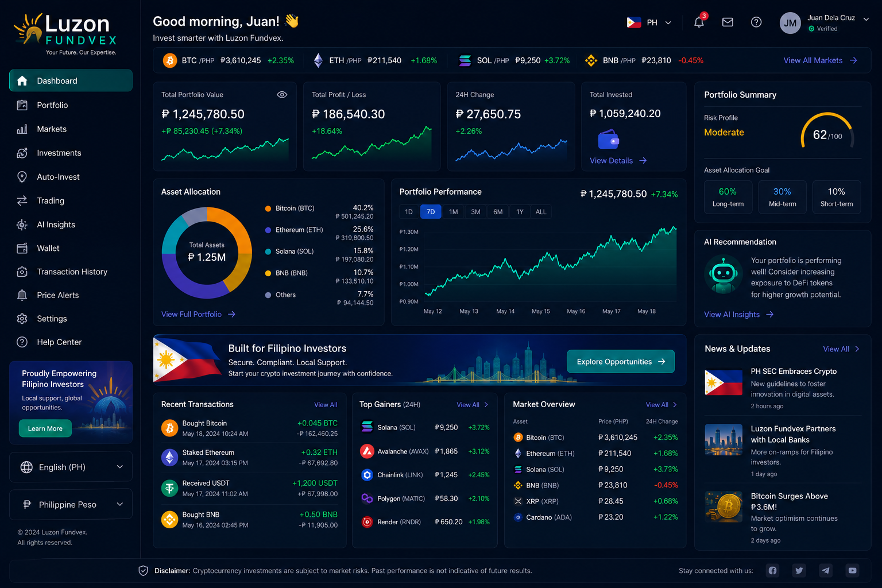
Task: Click Chainlink icon in Top Gainers
Action: click(x=367, y=475)
